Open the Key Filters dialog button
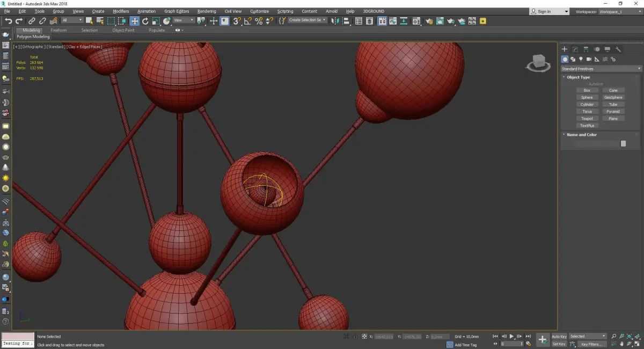 coord(591,344)
